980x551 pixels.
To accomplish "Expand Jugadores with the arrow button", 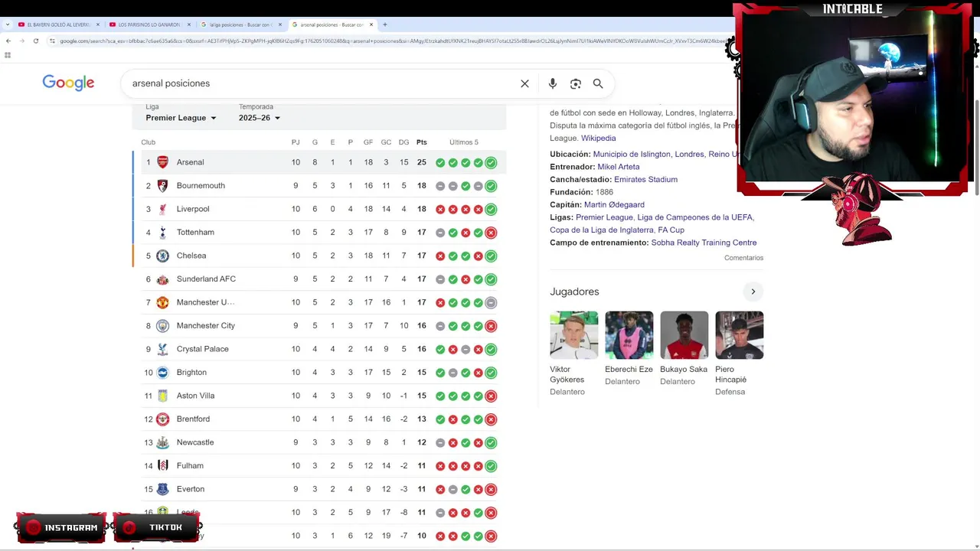I will (753, 292).
